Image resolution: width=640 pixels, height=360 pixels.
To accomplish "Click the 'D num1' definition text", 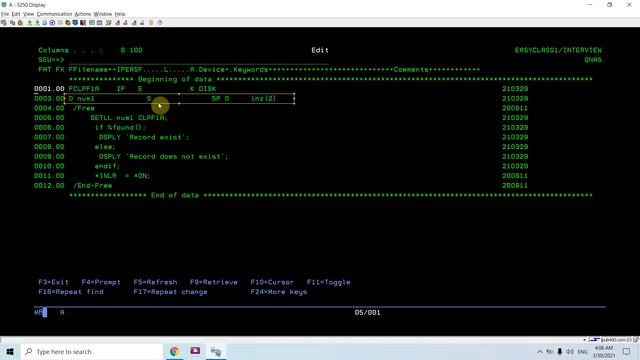I will [x=82, y=98].
